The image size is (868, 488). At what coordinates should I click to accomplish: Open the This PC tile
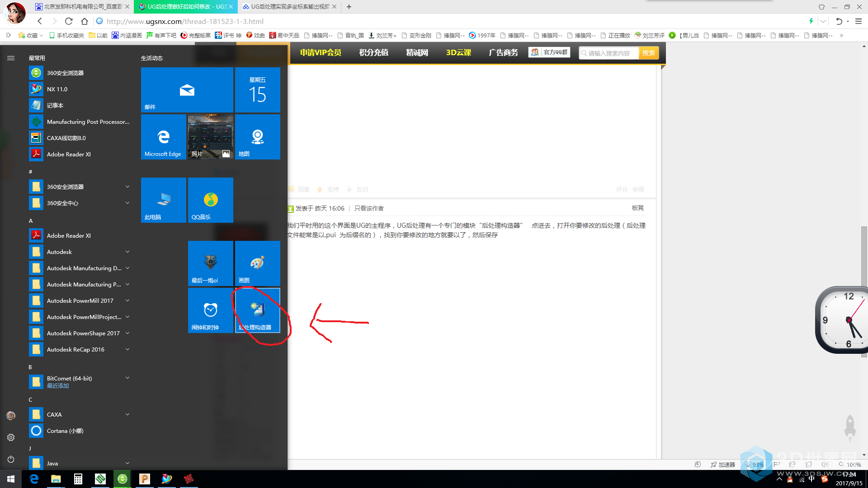[x=163, y=200]
